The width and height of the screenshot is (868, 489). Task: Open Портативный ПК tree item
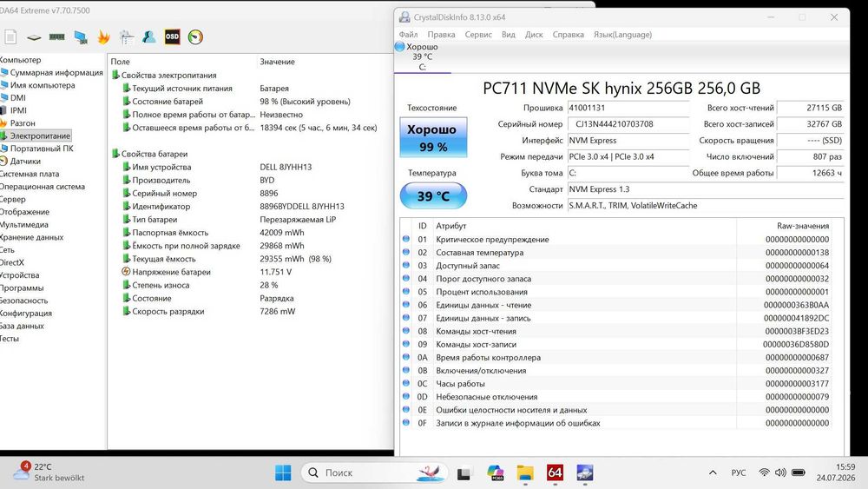click(42, 149)
